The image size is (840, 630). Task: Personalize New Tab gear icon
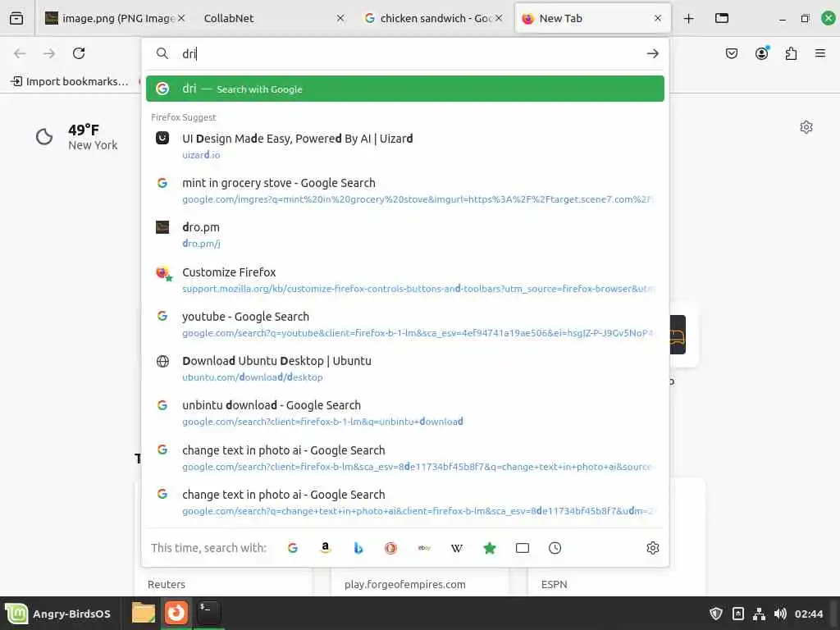(806, 127)
